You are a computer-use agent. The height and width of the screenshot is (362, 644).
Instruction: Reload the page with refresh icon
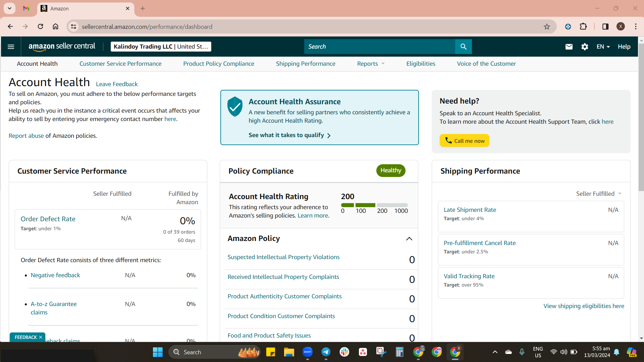[40, 26]
